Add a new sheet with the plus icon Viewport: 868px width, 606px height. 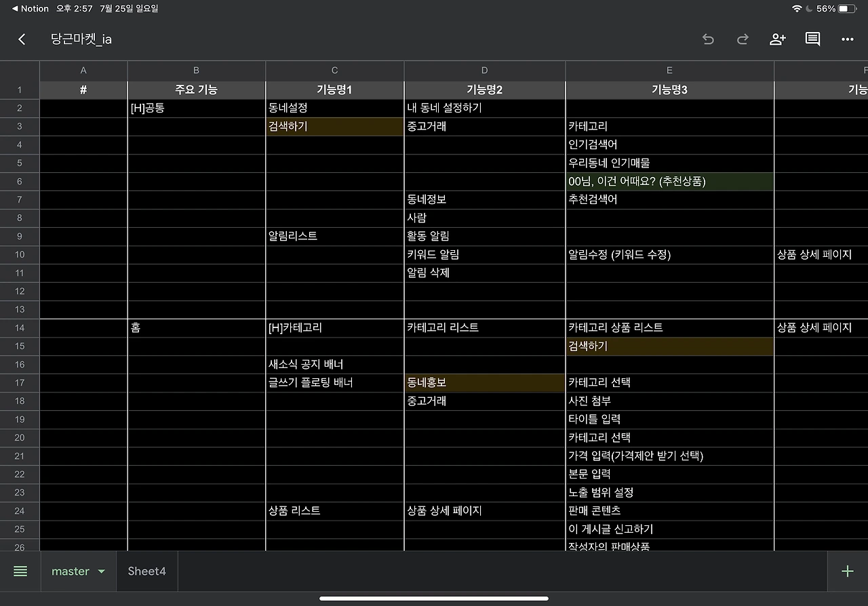(848, 571)
